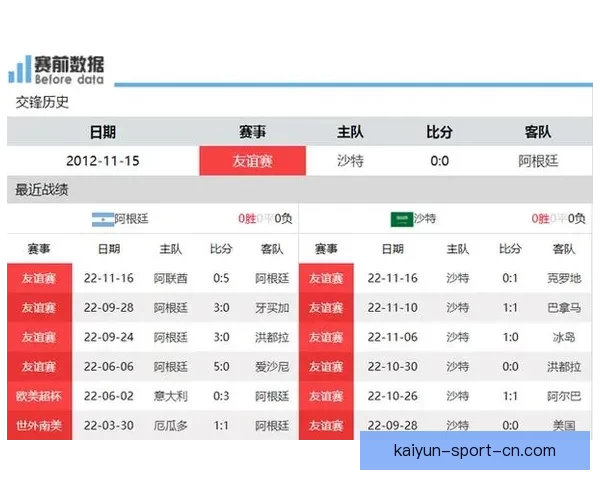Click the 0:1 score against 克罗地
This screenshot has height=480, width=600.
coord(510,278)
